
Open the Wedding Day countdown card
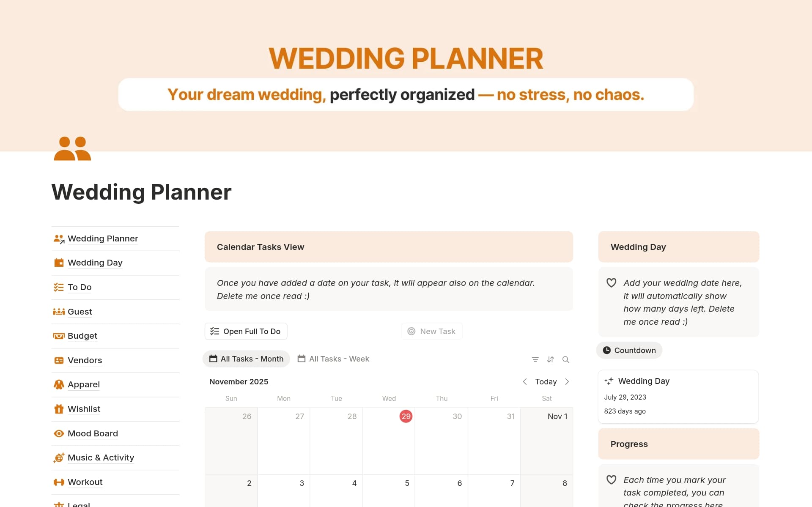click(678, 396)
